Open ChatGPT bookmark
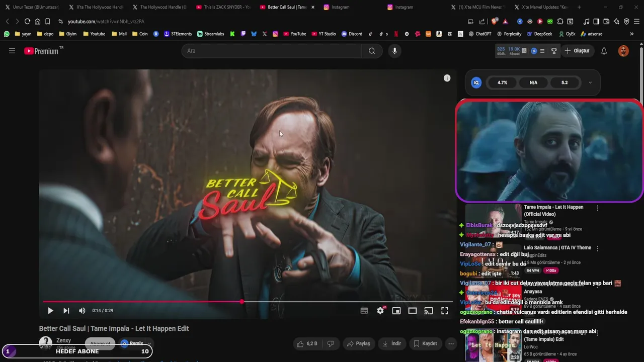The height and width of the screenshot is (362, 644). point(480,34)
